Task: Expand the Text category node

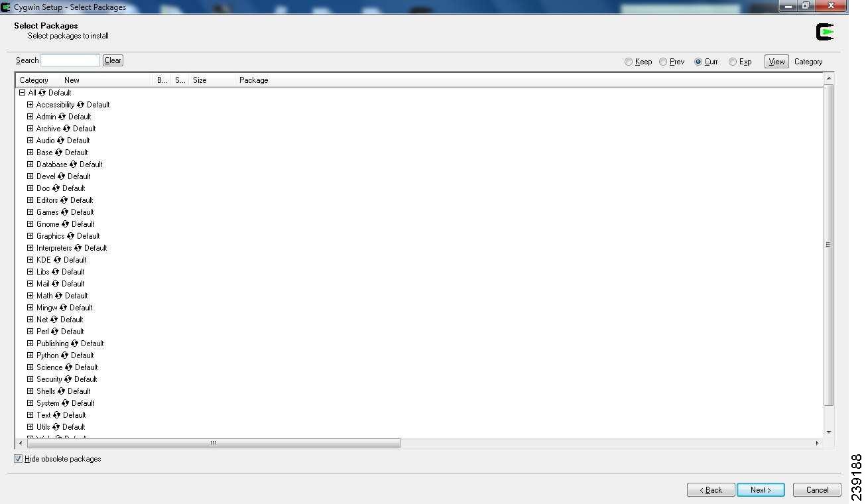Action: point(30,415)
